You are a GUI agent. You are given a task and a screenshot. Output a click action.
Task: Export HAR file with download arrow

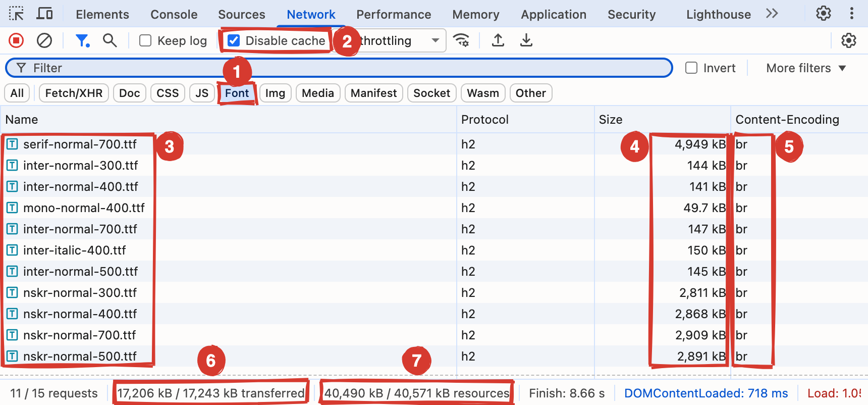[526, 40]
